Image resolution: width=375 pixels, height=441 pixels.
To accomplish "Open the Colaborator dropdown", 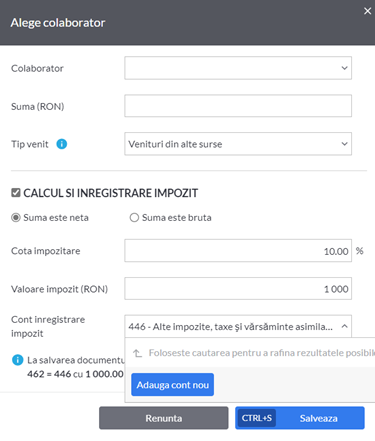I will point(238,68).
